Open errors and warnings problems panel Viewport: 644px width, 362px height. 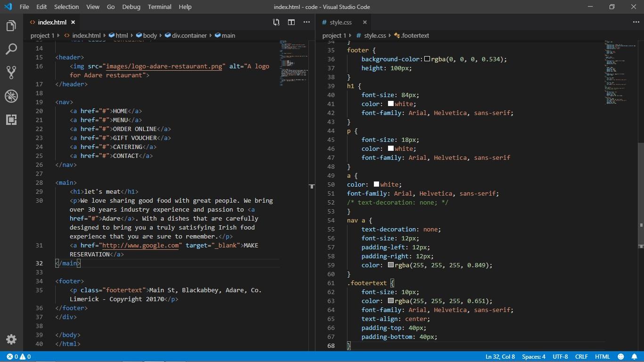coord(19,357)
